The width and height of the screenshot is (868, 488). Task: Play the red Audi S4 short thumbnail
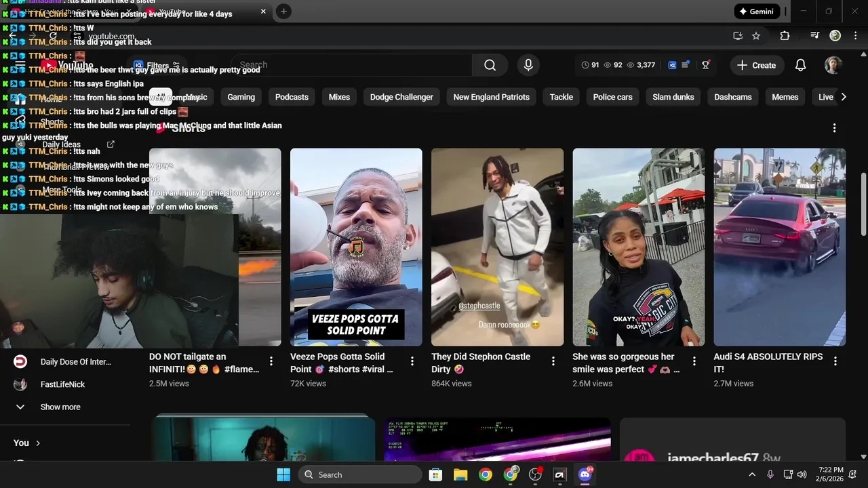point(779,247)
